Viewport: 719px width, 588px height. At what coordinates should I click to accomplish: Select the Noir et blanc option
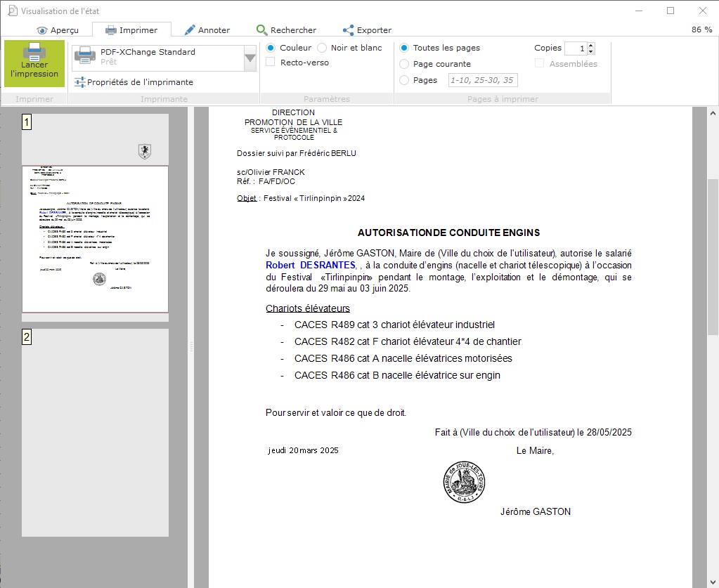[x=322, y=48]
